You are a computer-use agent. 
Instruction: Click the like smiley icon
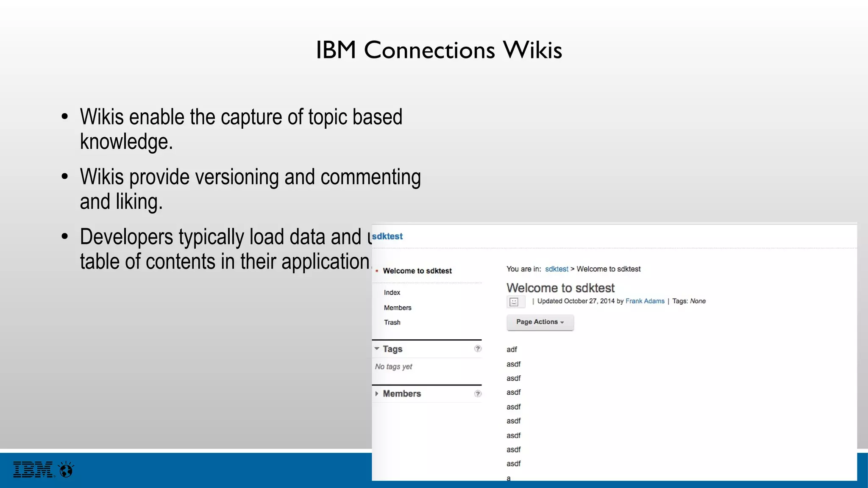[514, 302]
